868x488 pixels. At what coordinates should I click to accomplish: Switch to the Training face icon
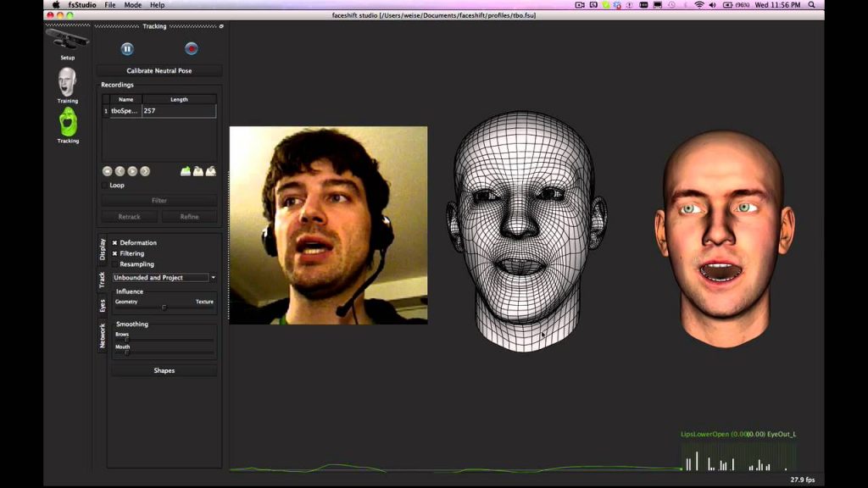point(67,81)
